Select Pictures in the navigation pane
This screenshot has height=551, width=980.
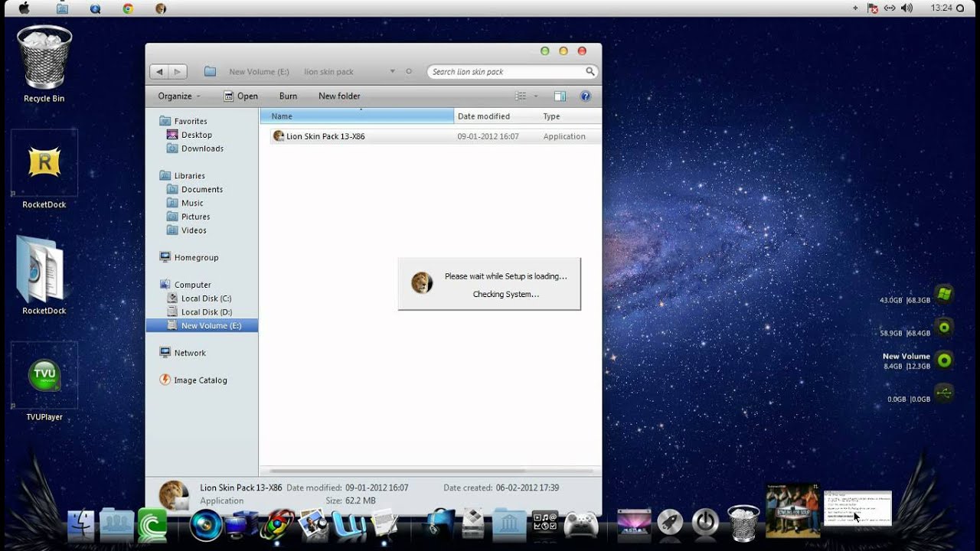click(195, 217)
